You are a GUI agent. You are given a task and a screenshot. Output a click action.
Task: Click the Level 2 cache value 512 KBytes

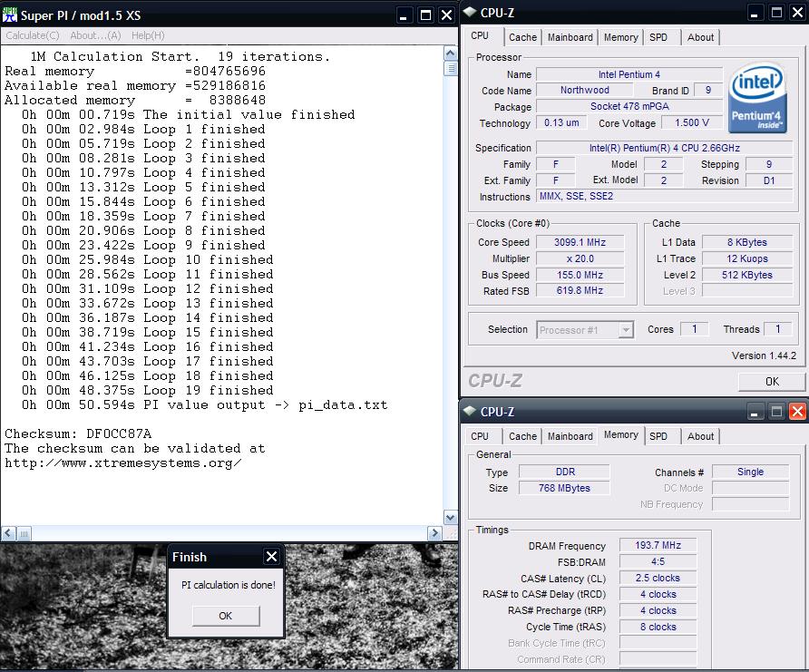[x=747, y=275]
